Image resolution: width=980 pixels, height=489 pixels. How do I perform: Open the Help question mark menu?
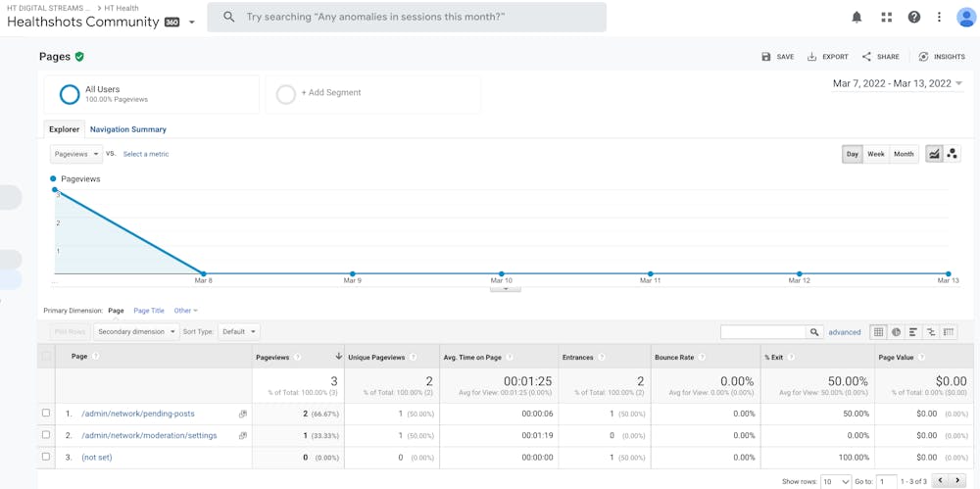914,17
